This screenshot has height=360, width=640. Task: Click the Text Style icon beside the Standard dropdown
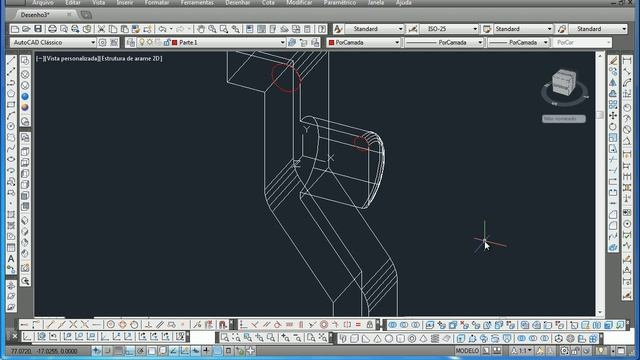pos(338,29)
